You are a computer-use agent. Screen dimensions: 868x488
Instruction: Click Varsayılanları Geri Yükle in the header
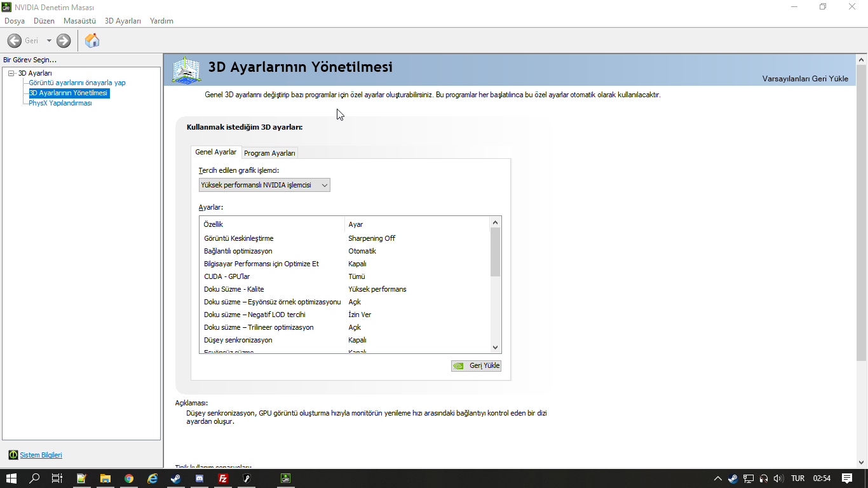click(805, 79)
